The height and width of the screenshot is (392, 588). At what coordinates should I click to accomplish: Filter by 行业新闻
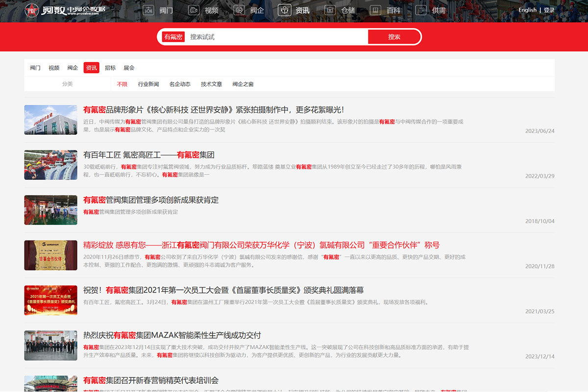tap(148, 84)
